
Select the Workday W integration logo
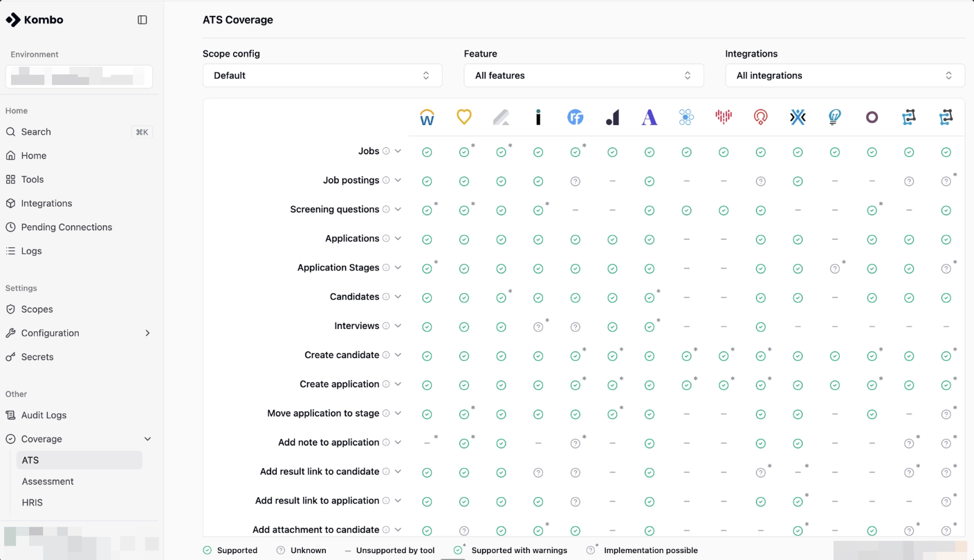(427, 118)
